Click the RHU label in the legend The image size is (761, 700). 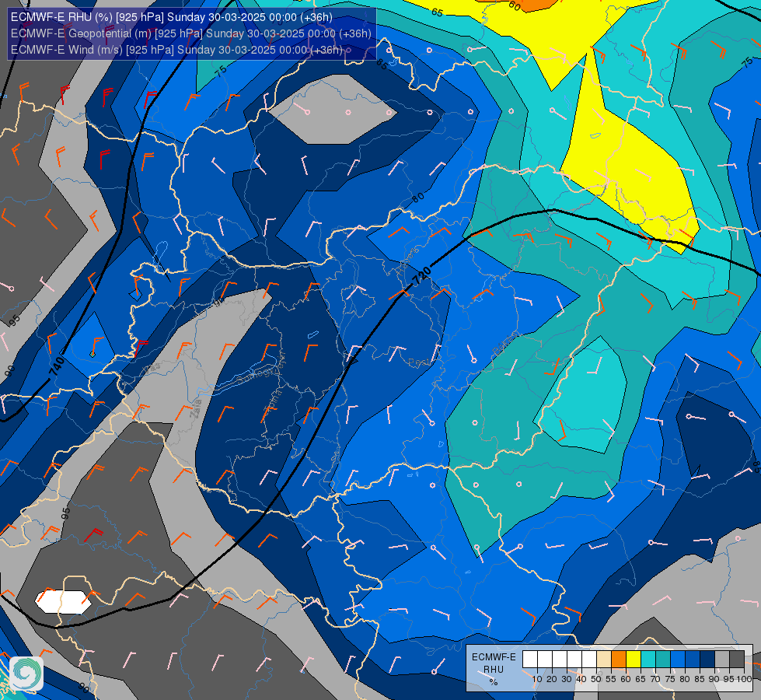click(x=494, y=670)
